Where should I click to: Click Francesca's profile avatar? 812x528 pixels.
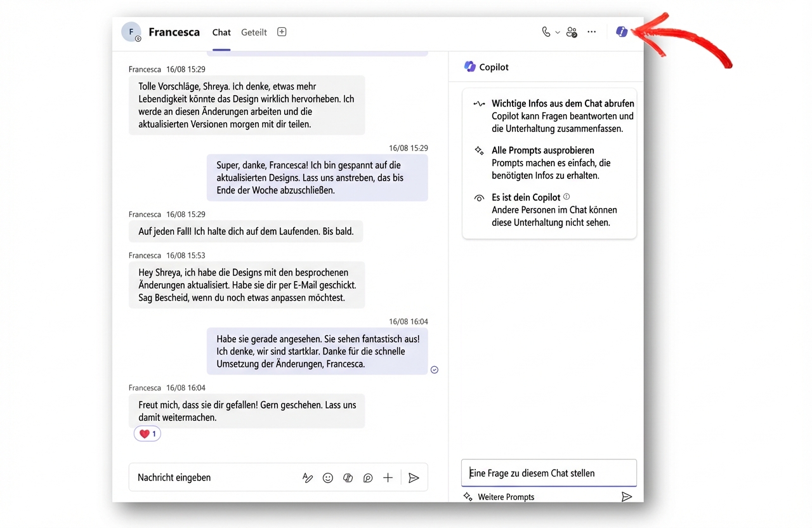tap(131, 32)
